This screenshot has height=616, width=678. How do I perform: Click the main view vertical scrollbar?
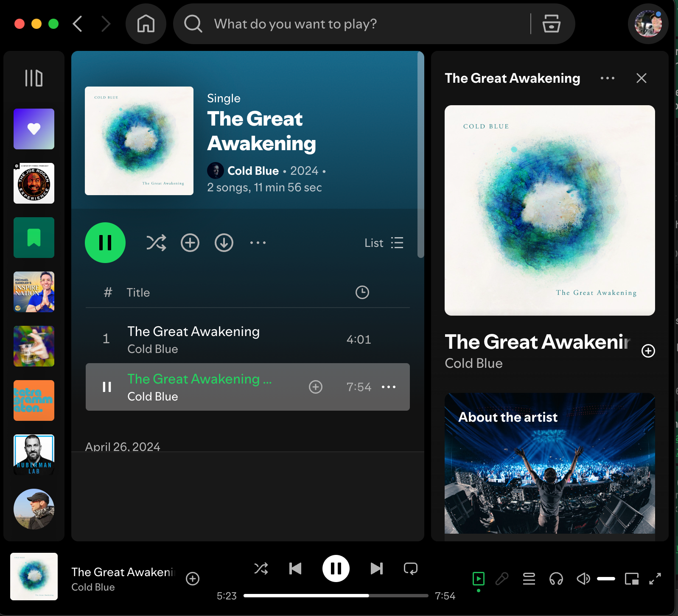(420, 155)
